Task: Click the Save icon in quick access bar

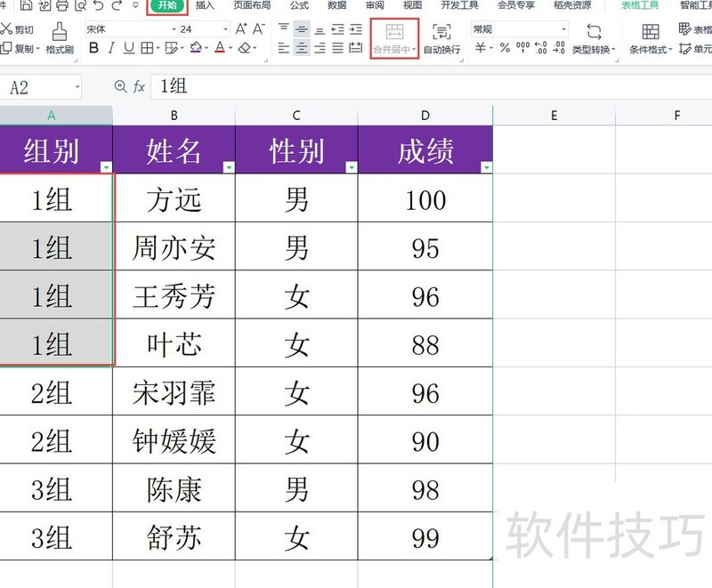Action: (x=26, y=5)
